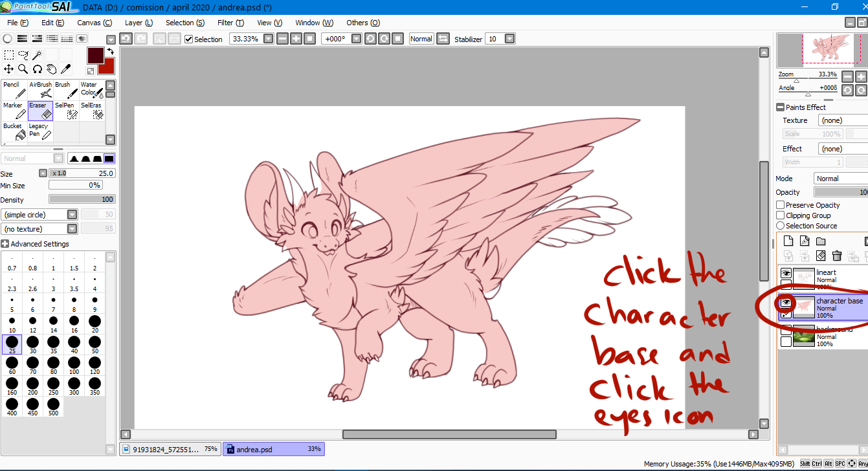The image size is (868, 471).
Task: Show the color wheel panel
Action: [x=7, y=39]
